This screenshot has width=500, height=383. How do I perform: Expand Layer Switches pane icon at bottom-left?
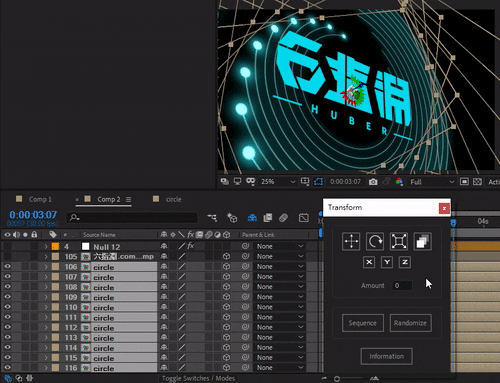click(x=8, y=378)
